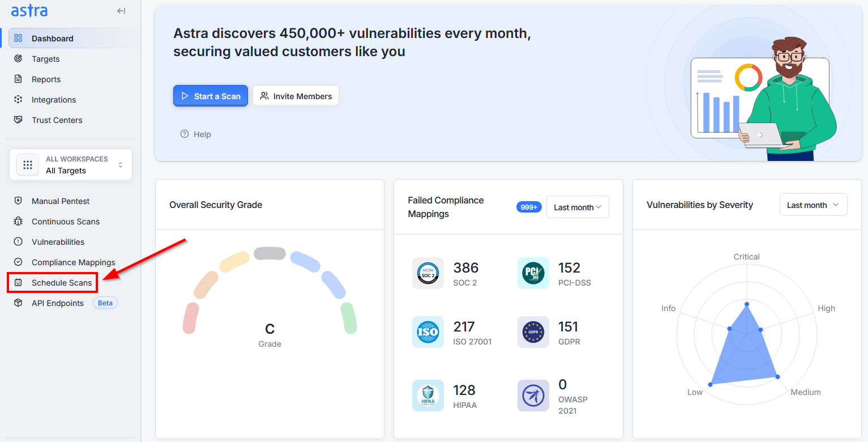Expand the All Workspaces target selector
The height and width of the screenshot is (442, 868).
pyautogui.click(x=71, y=165)
